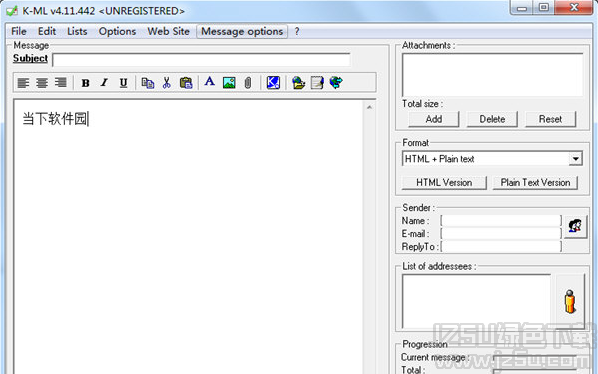Image resolution: width=598 pixels, height=374 pixels.
Task: Open the Edit menu
Action: (47, 31)
